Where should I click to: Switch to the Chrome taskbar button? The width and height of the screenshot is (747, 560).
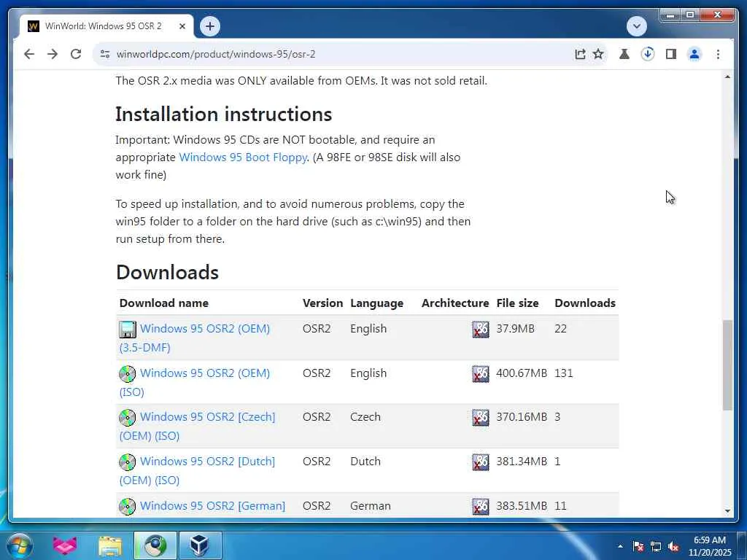coord(155,545)
